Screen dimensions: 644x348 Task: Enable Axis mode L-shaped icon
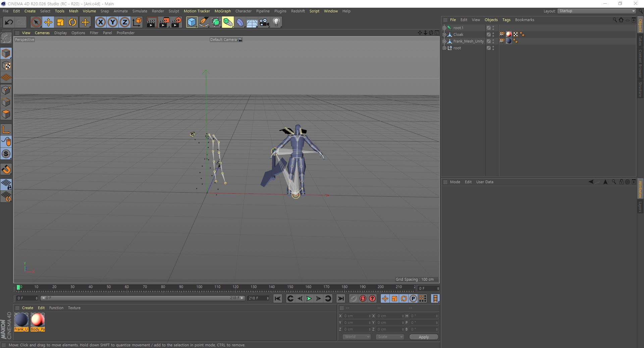point(6,130)
